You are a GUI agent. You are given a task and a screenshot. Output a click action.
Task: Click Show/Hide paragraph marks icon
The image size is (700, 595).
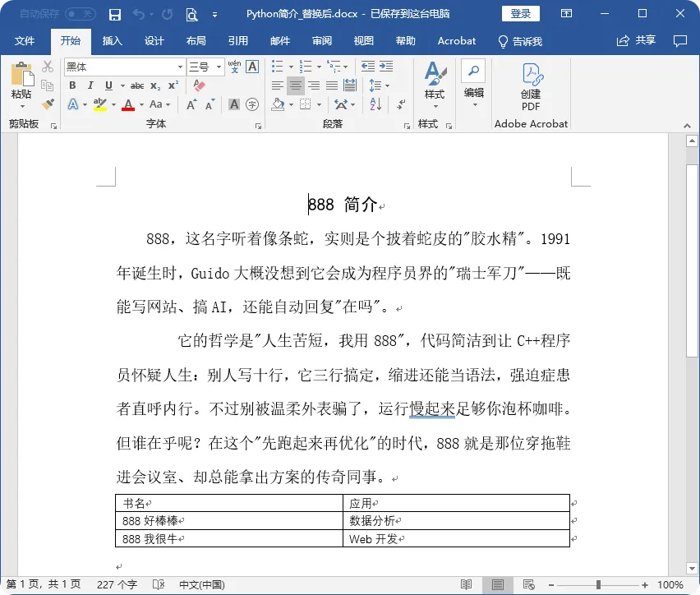click(401, 104)
